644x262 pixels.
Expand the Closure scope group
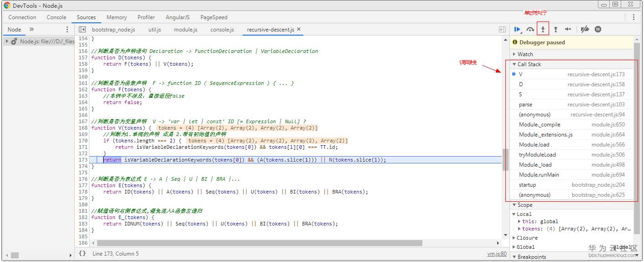514,238
